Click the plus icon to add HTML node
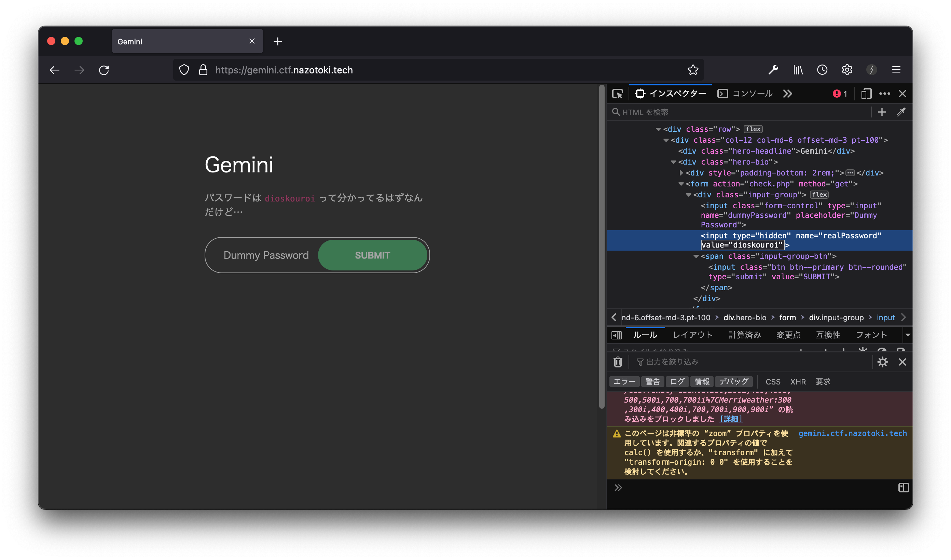Viewport: 951px width, 560px height. [x=882, y=112]
